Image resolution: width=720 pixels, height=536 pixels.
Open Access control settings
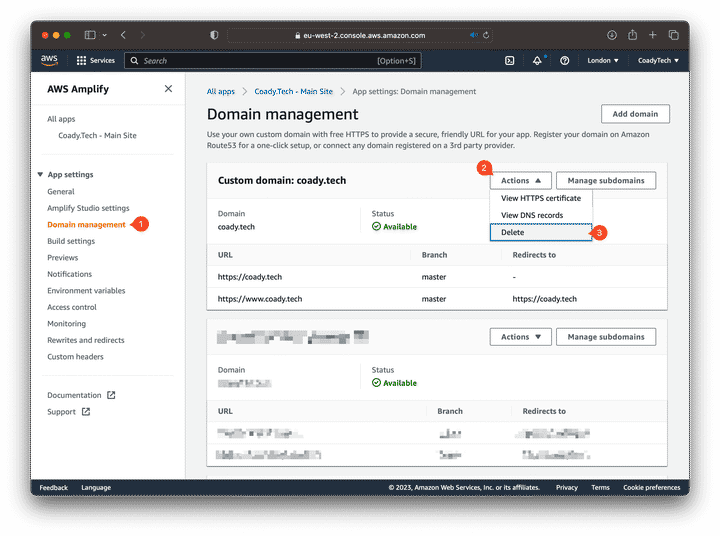(72, 307)
